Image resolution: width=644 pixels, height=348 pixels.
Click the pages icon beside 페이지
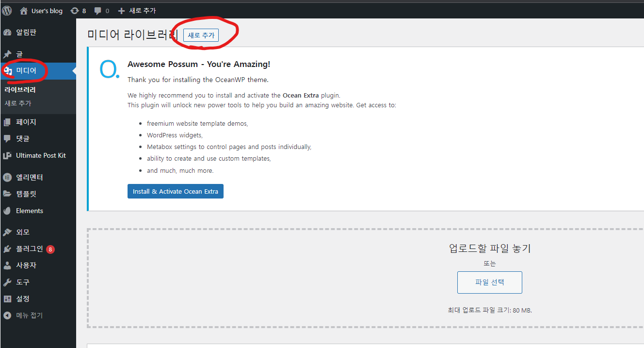(7, 122)
